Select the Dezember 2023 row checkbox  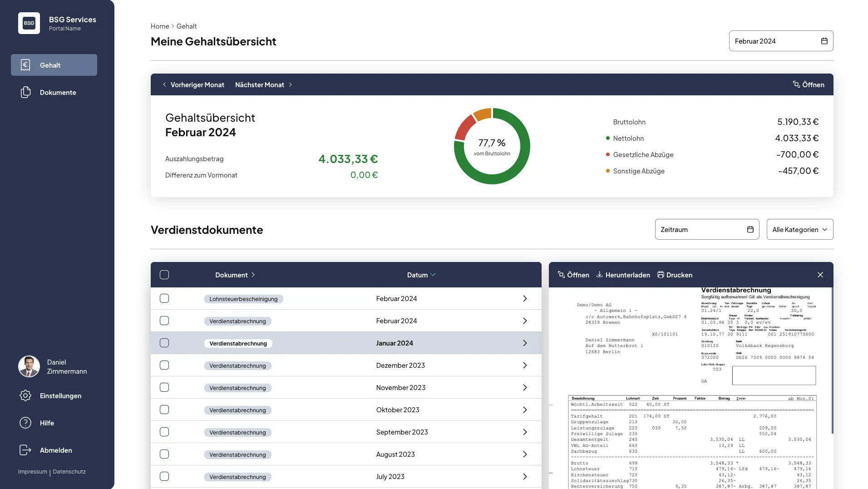(x=164, y=365)
